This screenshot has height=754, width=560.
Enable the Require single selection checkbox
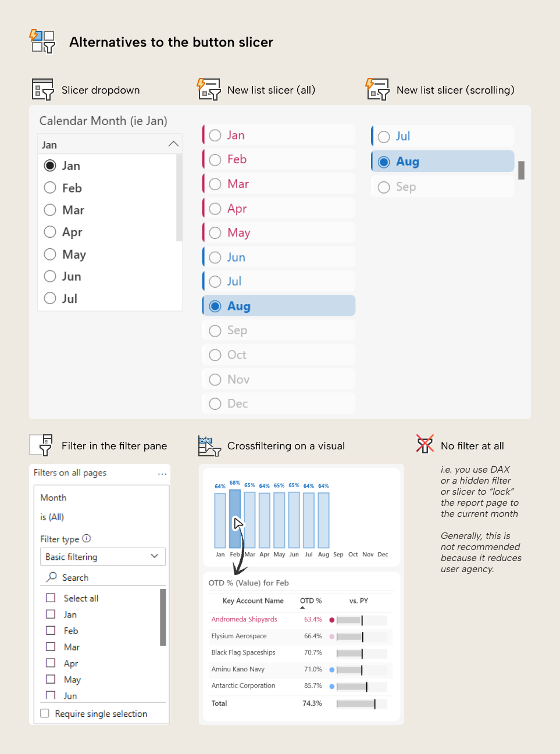click(x=45, y=713)
